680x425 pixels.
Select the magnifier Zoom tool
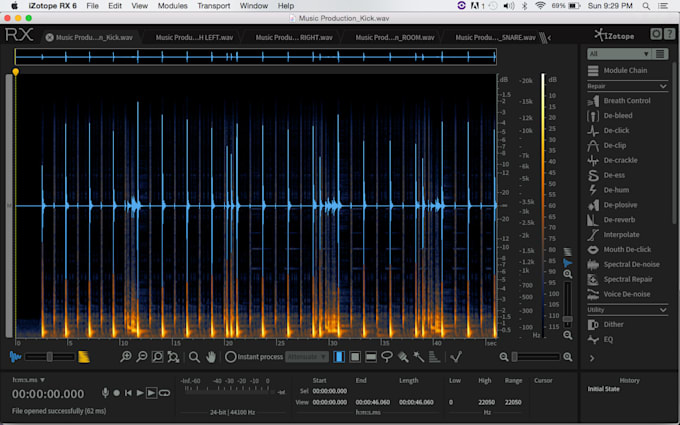(x=194, y=357)
